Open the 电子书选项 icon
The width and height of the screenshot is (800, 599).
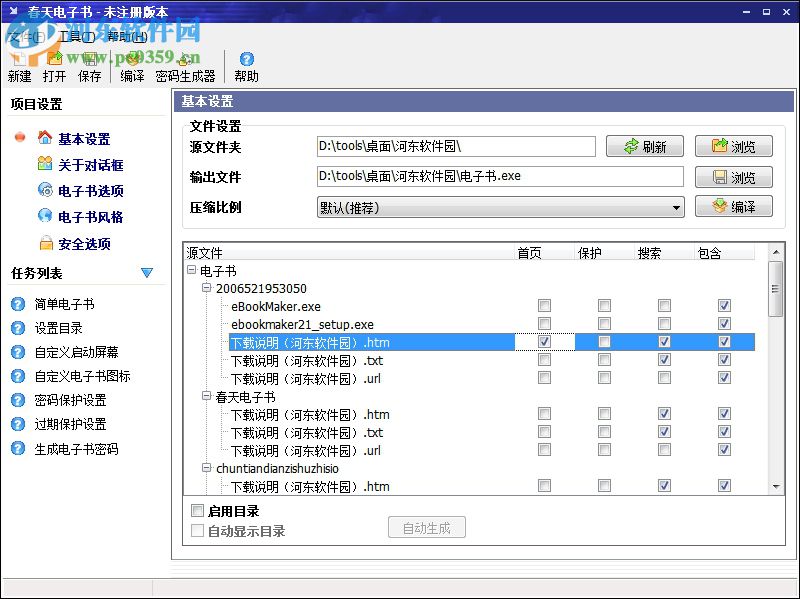(x=45, y=190)
